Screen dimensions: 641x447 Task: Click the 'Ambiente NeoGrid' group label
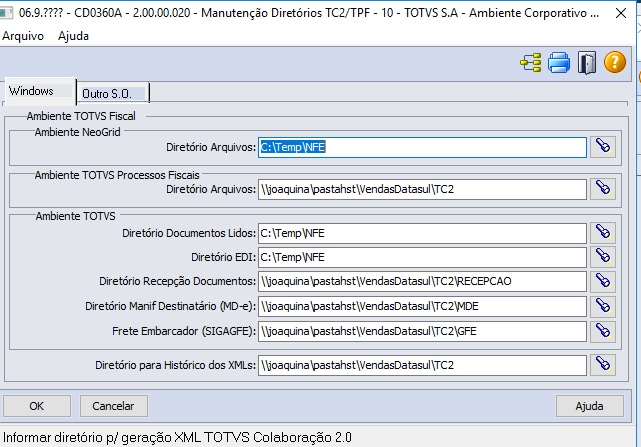(x=78, y=132)
